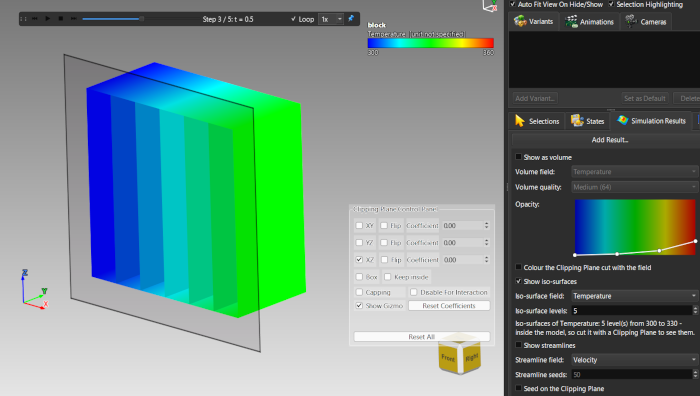Toggle Auto Fit View On Hide/Show
The width and height of the screenshot is (700, 396).
tap(512, 4)
